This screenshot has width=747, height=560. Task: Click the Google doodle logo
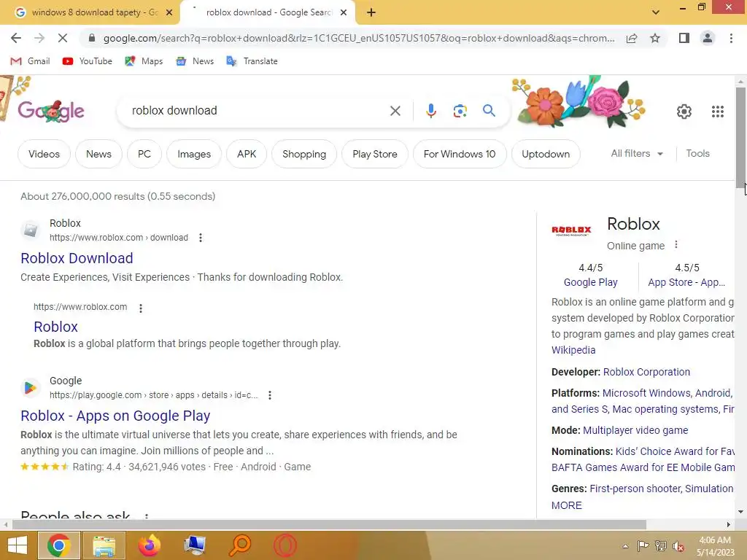point(51,111)
